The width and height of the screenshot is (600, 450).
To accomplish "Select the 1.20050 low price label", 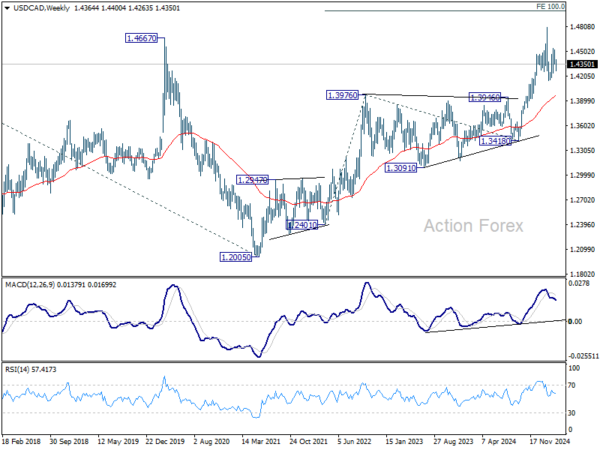I will tap(236, 257).
